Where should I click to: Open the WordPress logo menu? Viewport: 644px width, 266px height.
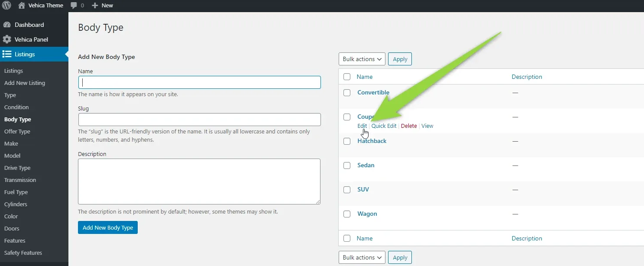[x=6, y=6]
